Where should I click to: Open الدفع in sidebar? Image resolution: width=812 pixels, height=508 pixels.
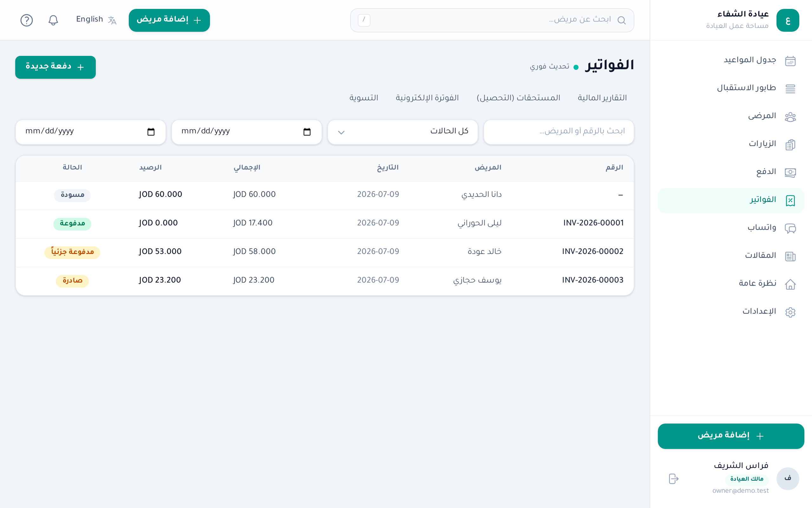(766, 172)
